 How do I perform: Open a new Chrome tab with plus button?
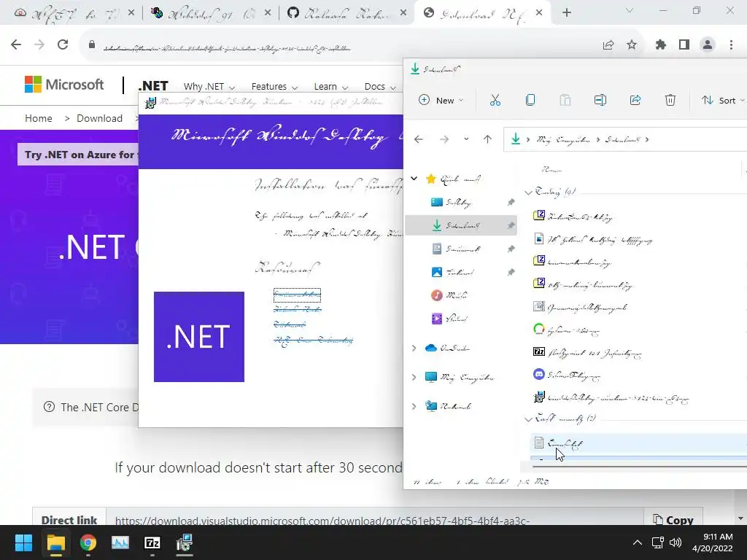(x=566, y=13)
